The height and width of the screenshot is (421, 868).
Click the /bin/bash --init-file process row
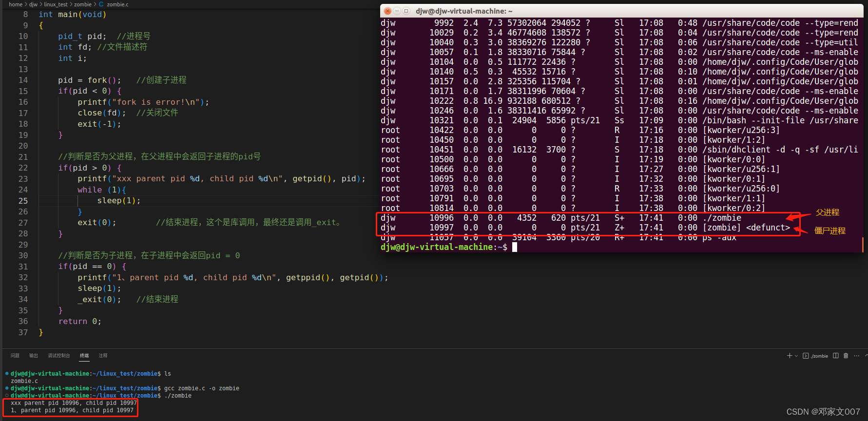[x=619, y=120]
